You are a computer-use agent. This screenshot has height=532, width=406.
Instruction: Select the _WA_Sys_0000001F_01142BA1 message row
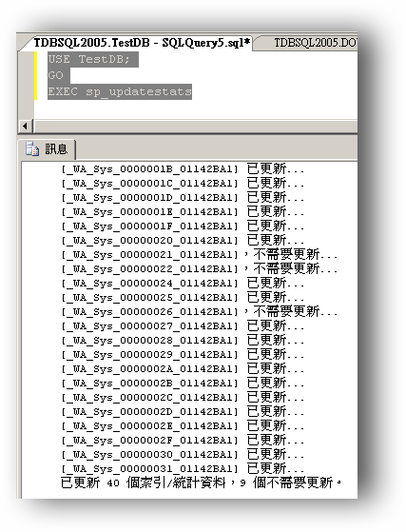[183, 226]
